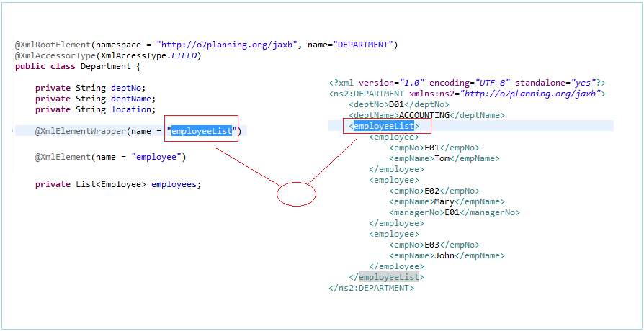The image size is (644, 331).
Task: Click the opening ns2:DEPARTMENT tag
Action: [x=367, y=94]
